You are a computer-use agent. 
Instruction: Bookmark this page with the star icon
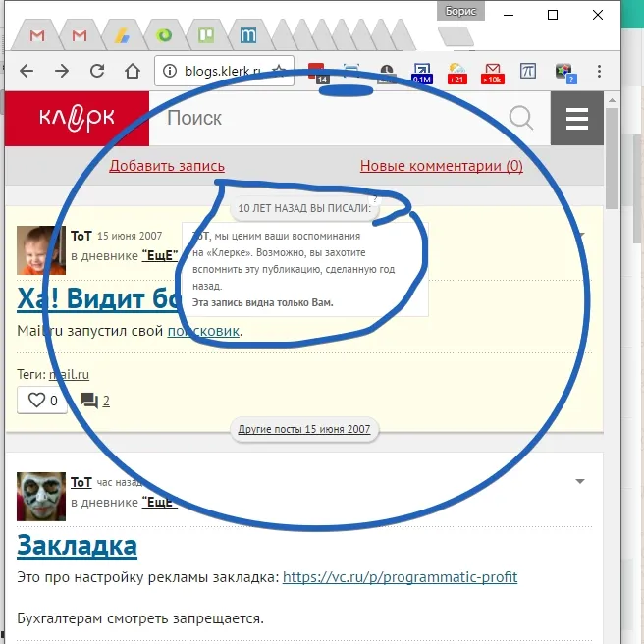pyautogui.click(x=279, y=71)
